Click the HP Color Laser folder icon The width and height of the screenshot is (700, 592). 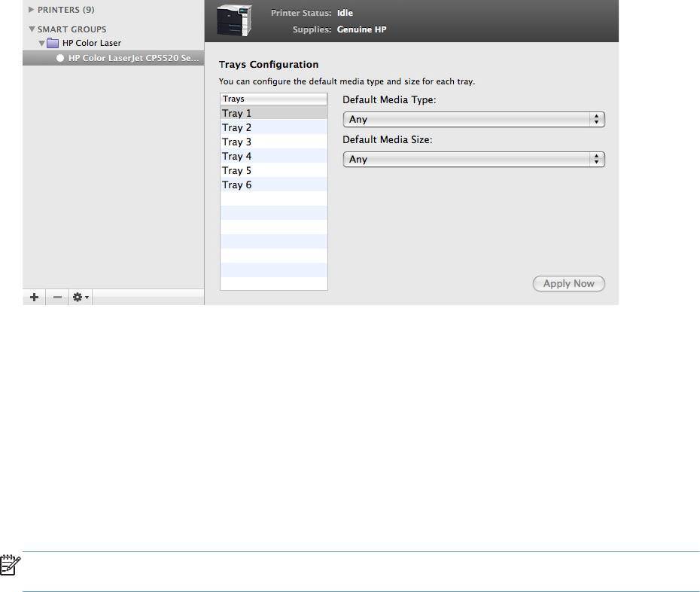click(53, 44)
